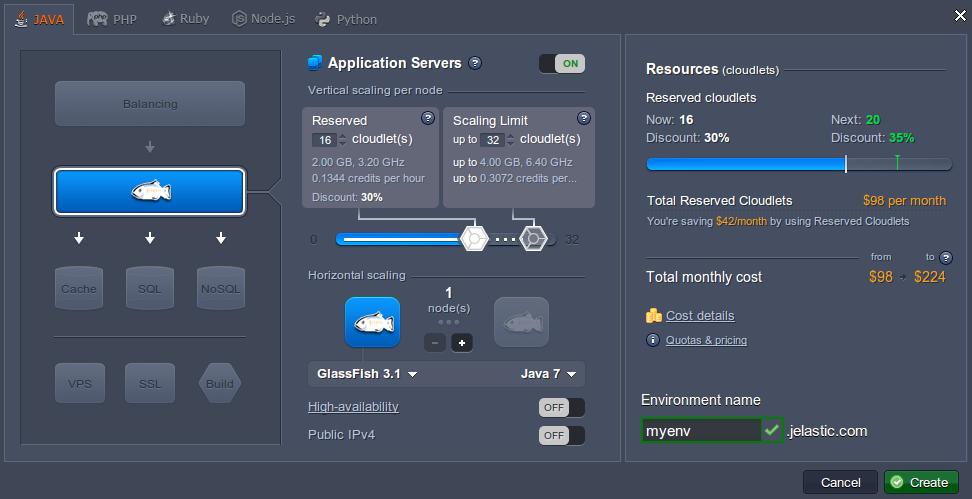The image size is (972, 499).
Task: Select the GlassFish application server block
Action: (150, 192)
